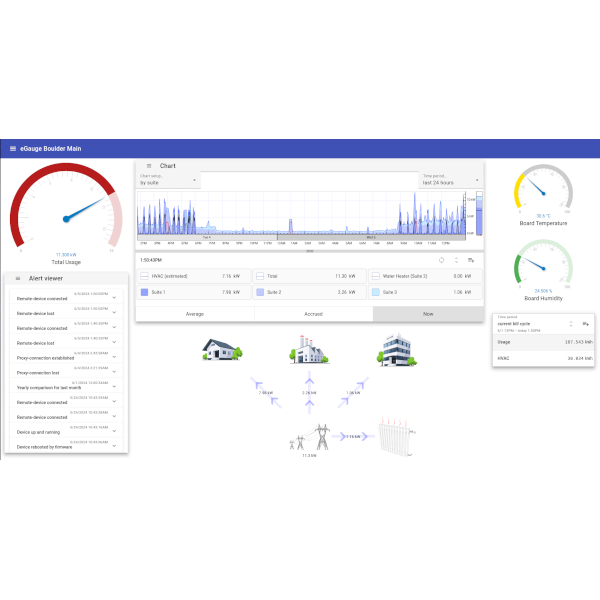Click the 'Alert viewer' panel title
This screenshot has width=600, height=600.
[x=46, y=278]
